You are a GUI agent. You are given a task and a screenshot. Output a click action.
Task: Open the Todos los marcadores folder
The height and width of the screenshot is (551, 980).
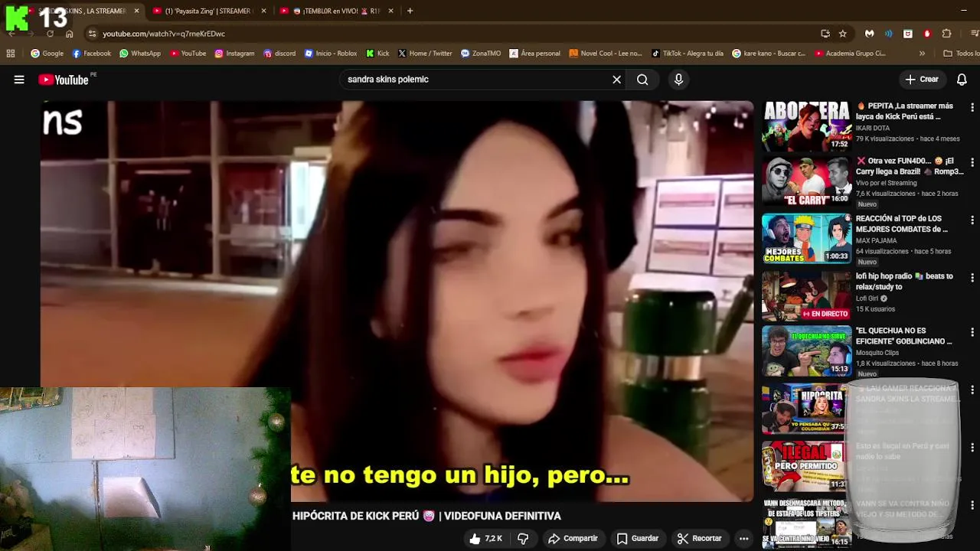coord(961,54)
